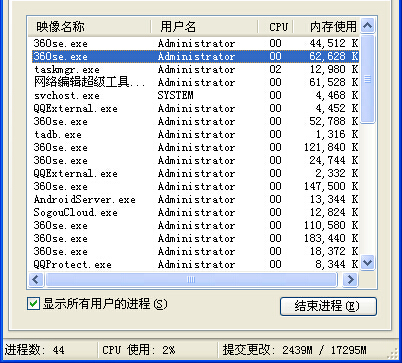Click the vertical scrollbar thumb
This screenshot has width=402, height=363.
(x=368, y=79)
